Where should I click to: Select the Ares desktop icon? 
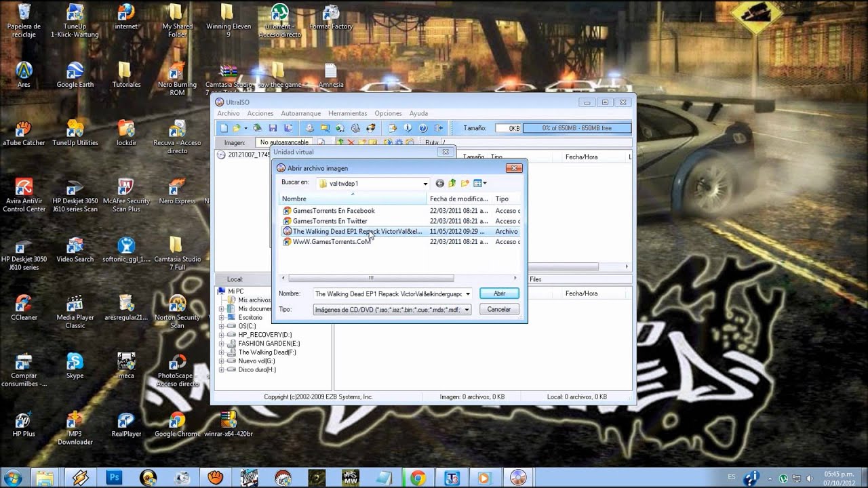(24, 75)
